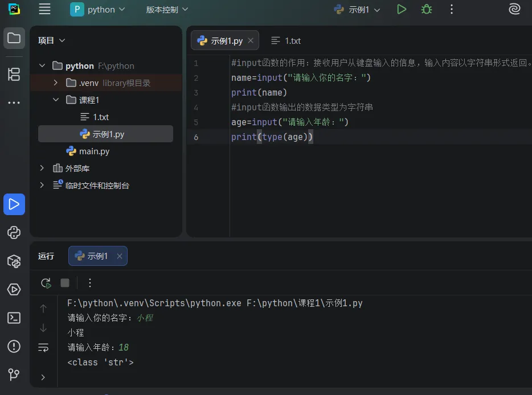The height and width of the screenshot is (395, 532).
Task: Stop the running process
Action: (65, 283)
